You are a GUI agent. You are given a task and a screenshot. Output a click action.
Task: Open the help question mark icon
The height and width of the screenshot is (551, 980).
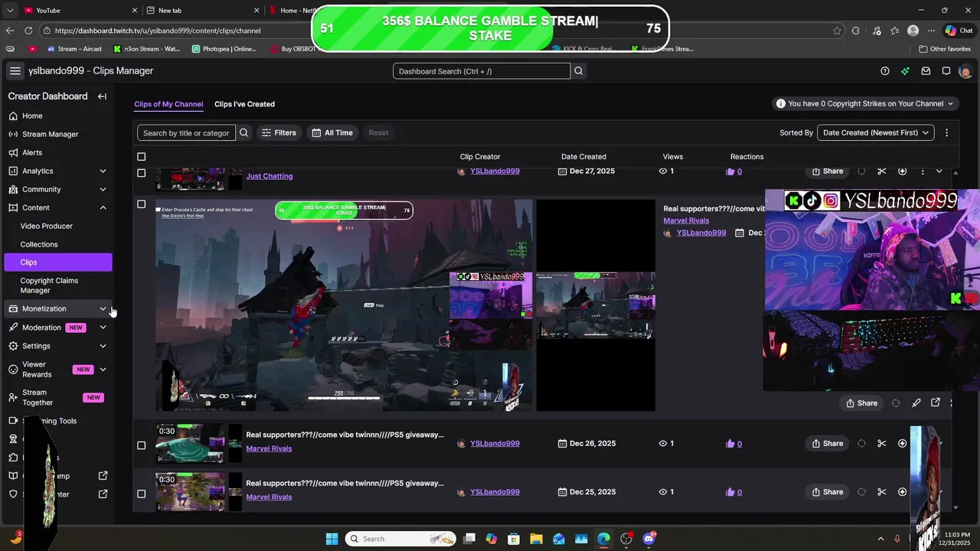[885, 71]
